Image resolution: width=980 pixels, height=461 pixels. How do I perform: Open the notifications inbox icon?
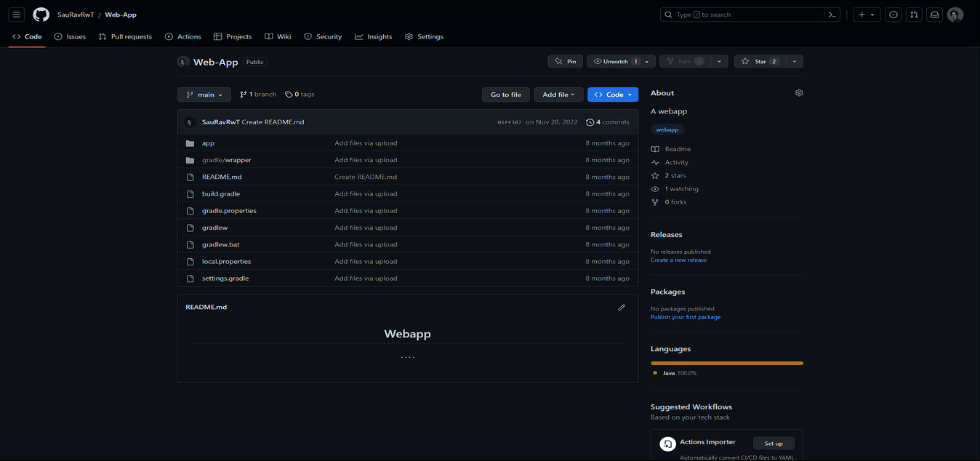coord(934,15)
